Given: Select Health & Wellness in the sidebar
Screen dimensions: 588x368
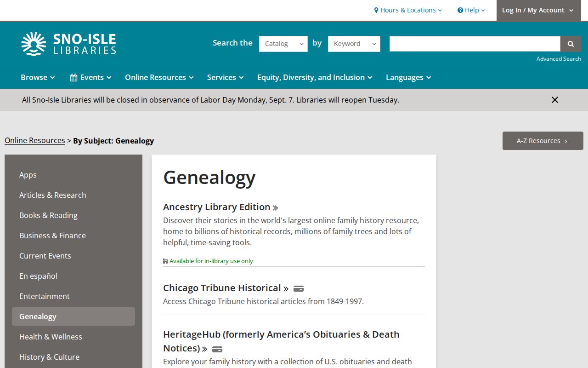Looking at the screenshot, I should click(73, 337).
